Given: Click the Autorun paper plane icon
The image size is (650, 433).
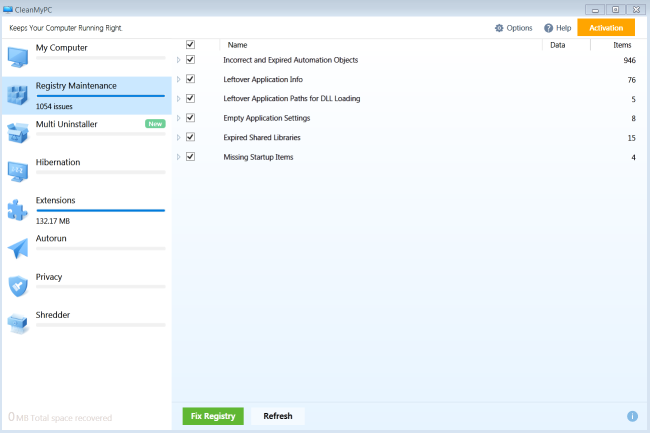Looking at the screenshot, I should pos(18,248).
